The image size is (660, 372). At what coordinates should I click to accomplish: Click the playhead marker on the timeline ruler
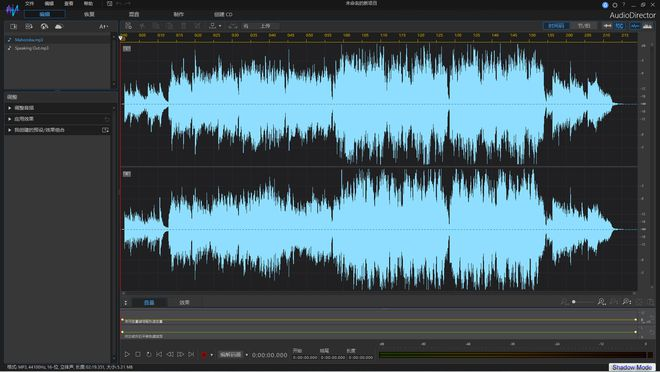[x=121, y=38]
